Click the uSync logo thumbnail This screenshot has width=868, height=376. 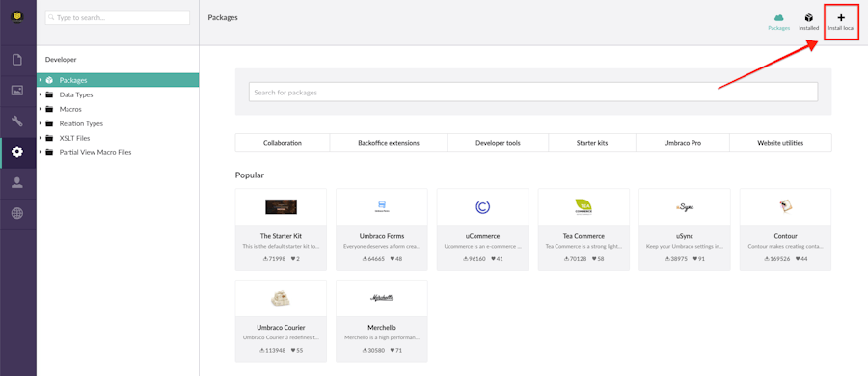coord(684,207)
